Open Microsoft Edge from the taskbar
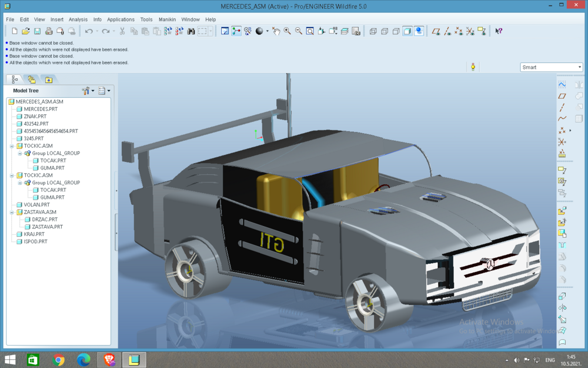The image size is (588, 368). tap(83, 360)
